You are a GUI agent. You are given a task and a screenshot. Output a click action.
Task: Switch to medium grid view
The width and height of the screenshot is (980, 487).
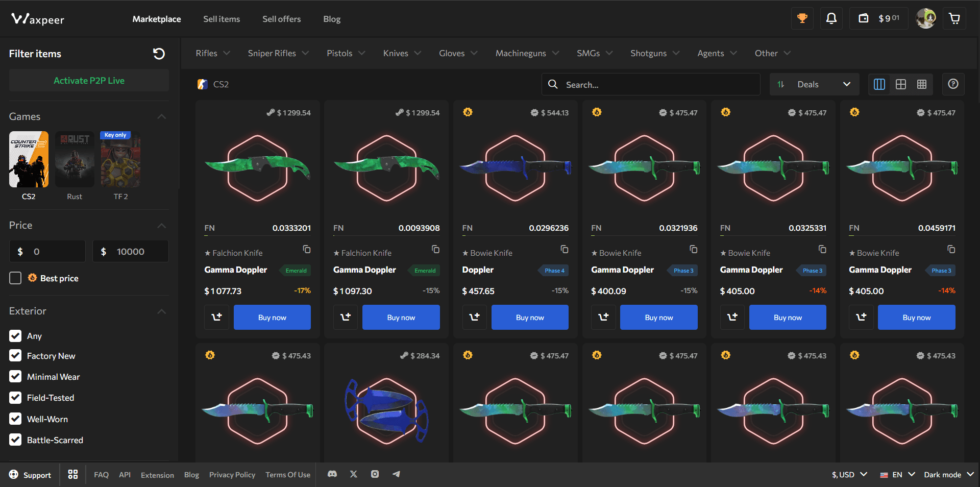tap(901, 84)
